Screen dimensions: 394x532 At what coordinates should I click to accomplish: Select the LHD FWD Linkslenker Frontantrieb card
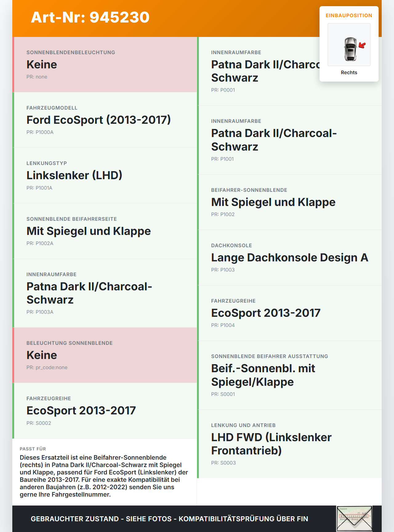[289, 444]
